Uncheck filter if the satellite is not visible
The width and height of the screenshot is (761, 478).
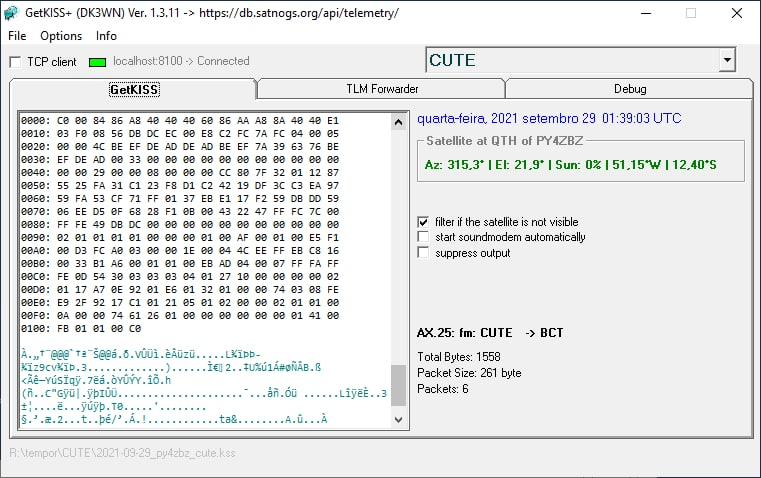click(x=423, y=222)
